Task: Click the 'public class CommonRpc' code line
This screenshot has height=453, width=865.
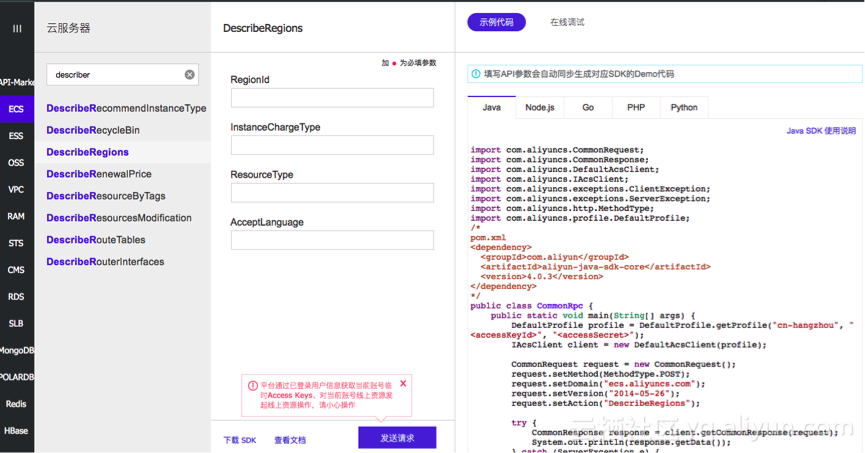Action: tap(531, 306)
